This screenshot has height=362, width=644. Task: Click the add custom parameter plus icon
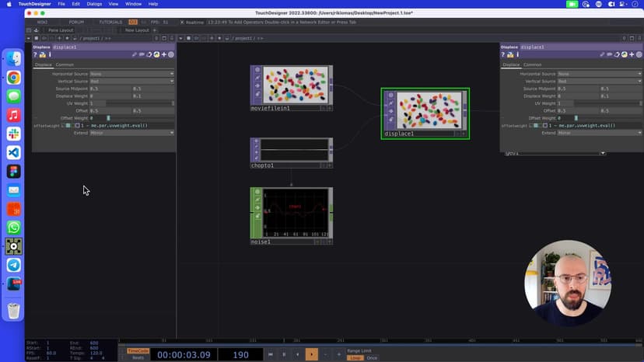[164, 54]
